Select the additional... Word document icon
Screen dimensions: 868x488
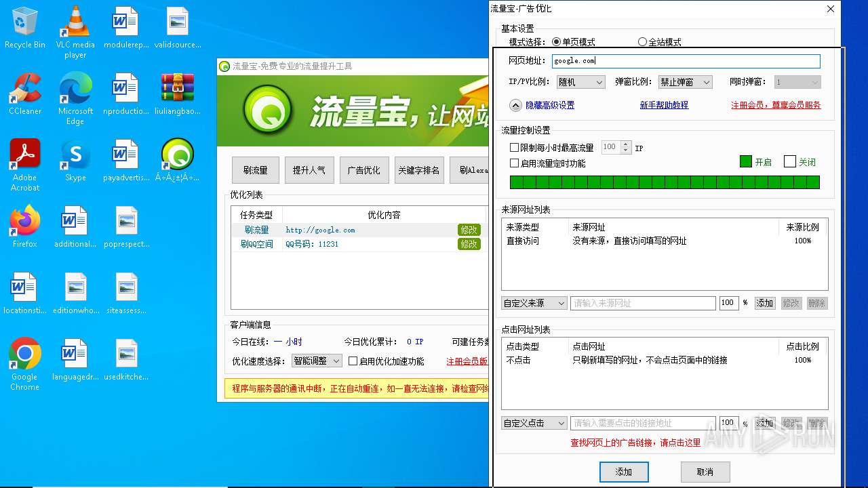75,226
